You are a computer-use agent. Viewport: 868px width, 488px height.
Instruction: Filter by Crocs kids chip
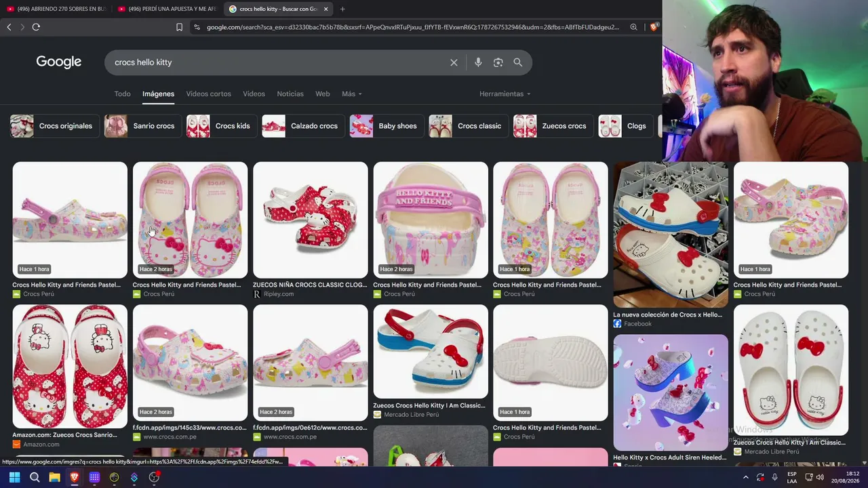223,126
